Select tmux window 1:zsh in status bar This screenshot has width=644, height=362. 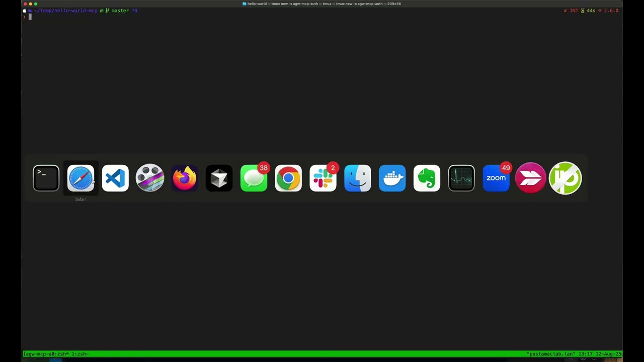pyautogui.click(x=79, y=354)
